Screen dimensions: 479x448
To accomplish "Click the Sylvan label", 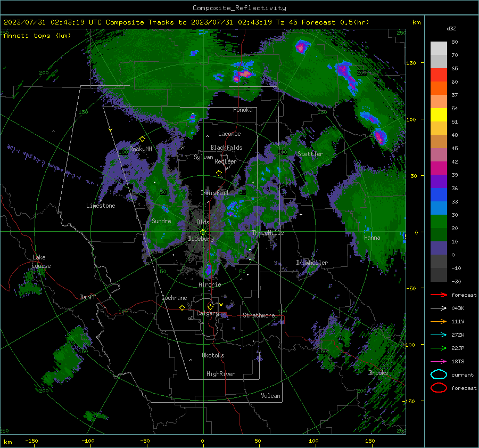I will pos(203,157).
